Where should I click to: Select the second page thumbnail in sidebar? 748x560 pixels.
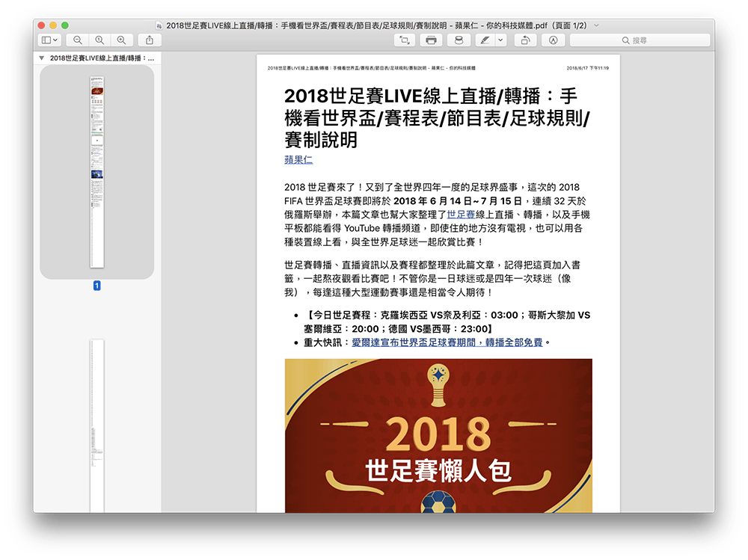click(96, 426)
